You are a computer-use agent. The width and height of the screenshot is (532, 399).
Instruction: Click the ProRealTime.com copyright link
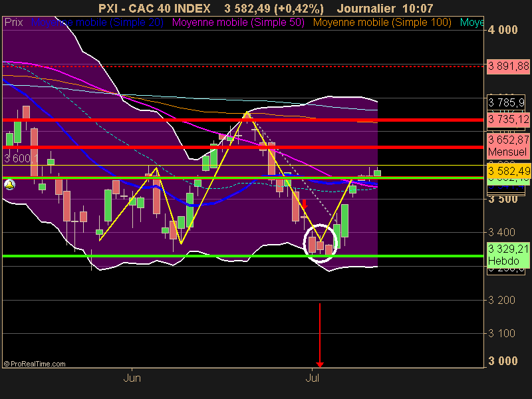pos(35,364)
